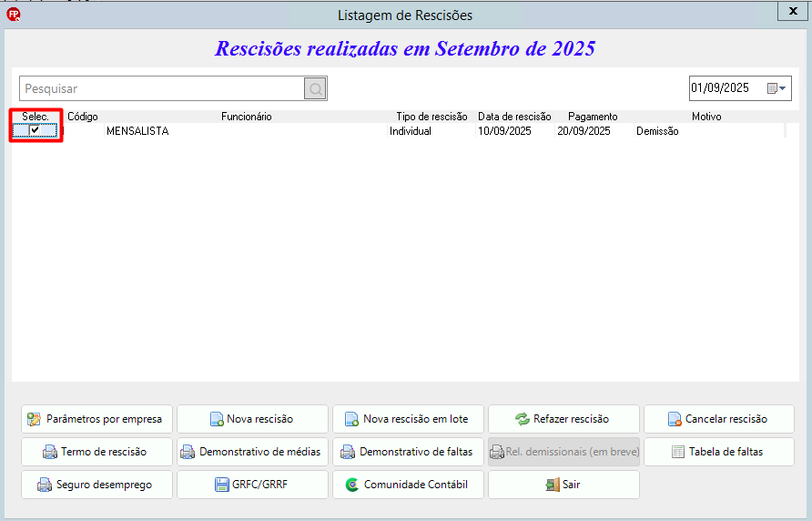Click the Parâmetros por empresa icon
This screenshot has width=812, height=521.
35,419
